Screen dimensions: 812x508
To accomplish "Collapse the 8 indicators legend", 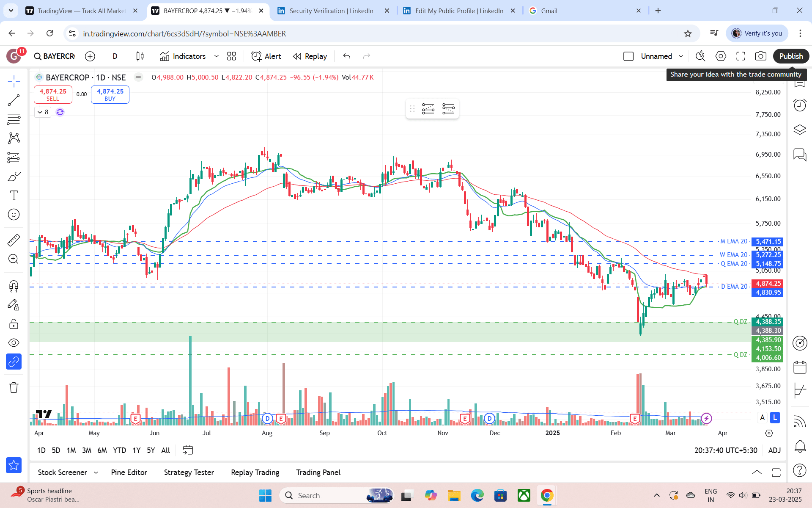I will [x=43, y=112].
